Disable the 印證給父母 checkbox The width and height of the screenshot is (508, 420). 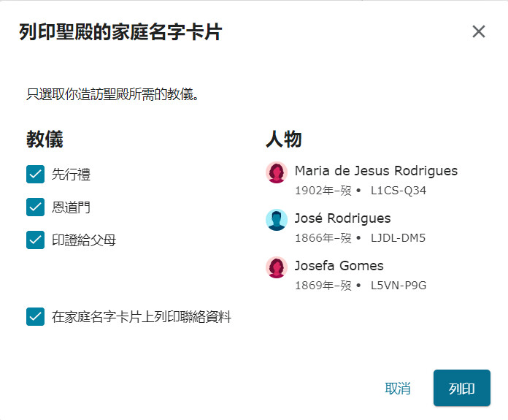point(35,240)
